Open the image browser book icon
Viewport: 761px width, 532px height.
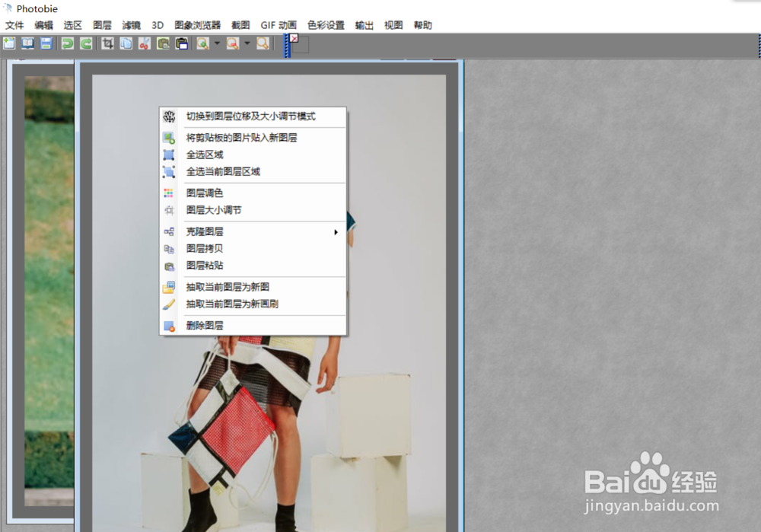[x=27, y=43]
